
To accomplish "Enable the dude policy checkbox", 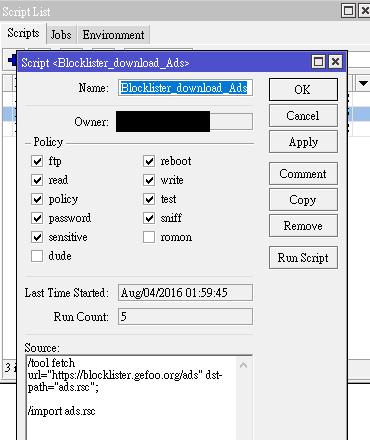I will click(37, 256).
